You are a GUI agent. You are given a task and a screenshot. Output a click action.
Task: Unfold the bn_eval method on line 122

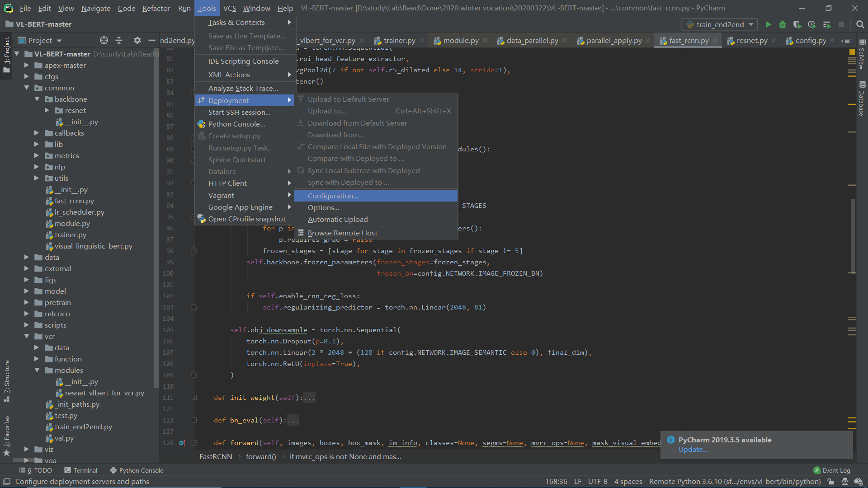point(194,420)
